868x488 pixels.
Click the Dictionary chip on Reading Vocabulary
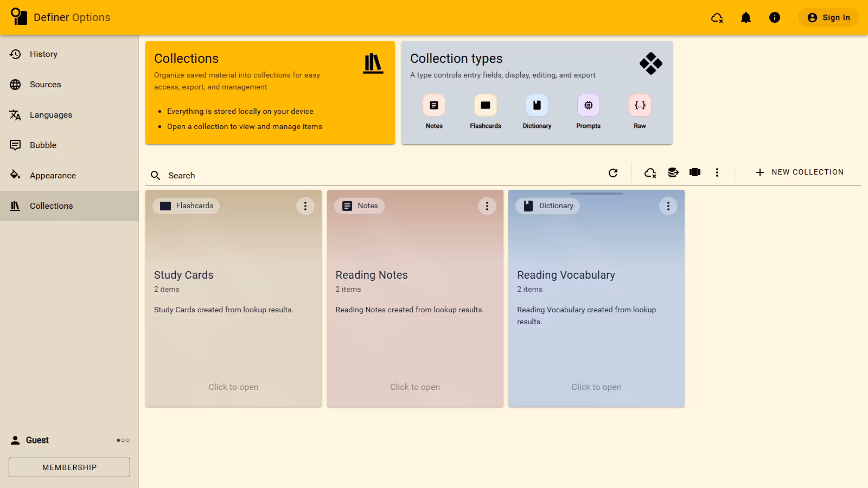548,206
